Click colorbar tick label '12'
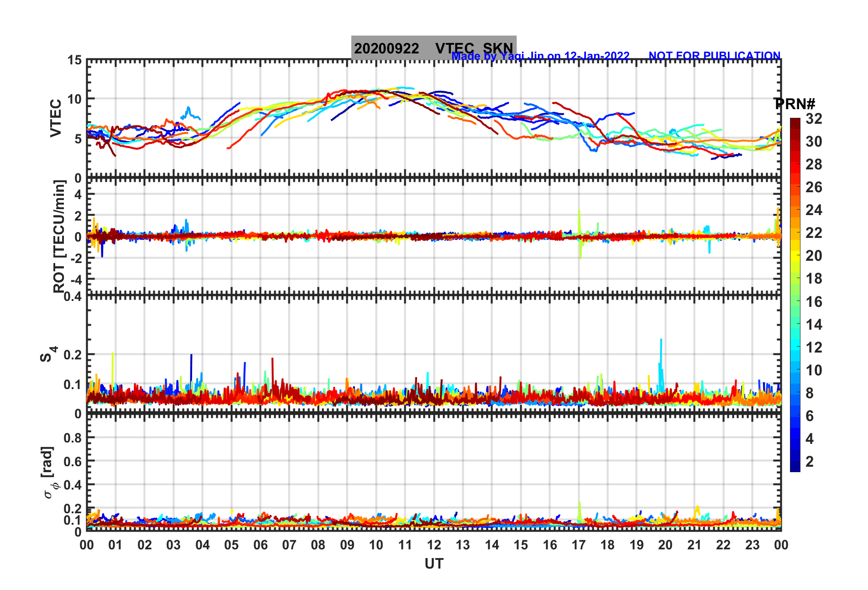This screenshot has width=868, height=590. click(814, 348)
